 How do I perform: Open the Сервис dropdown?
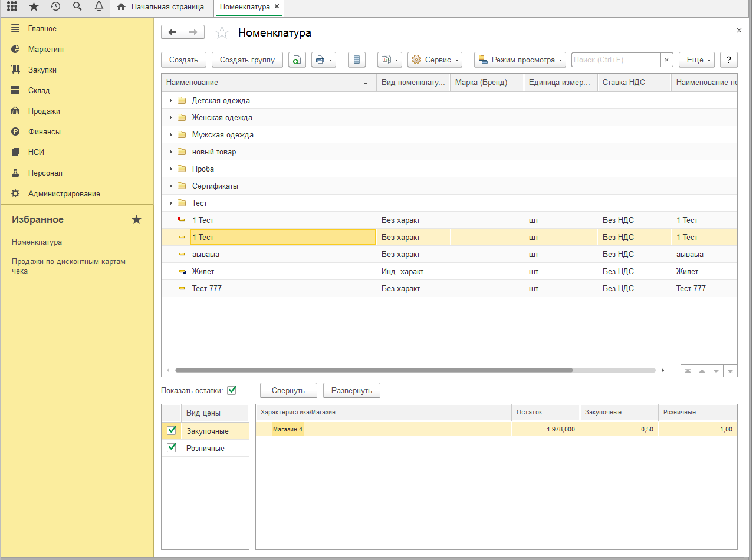pos(435,60)
